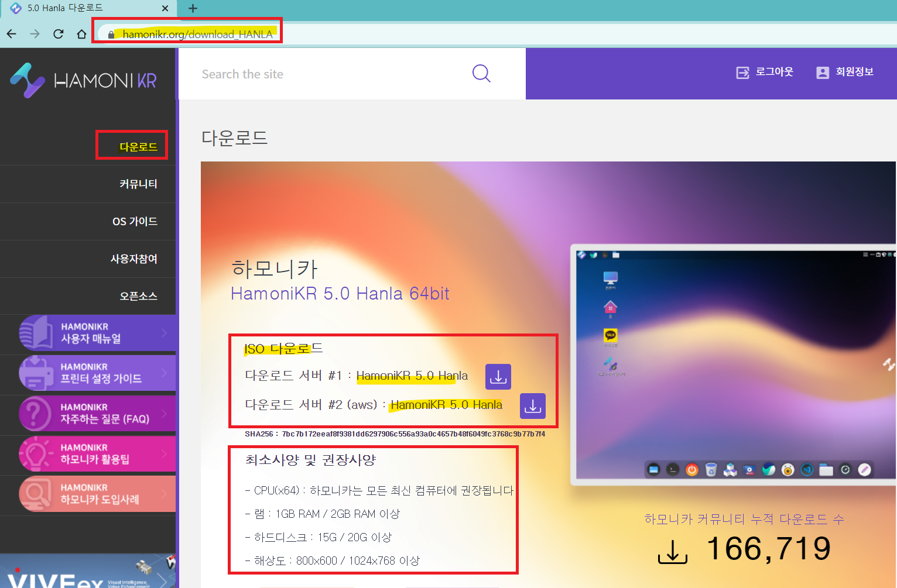Open the 자주하는 질문 (FAQ) banner

click(97, 413)
